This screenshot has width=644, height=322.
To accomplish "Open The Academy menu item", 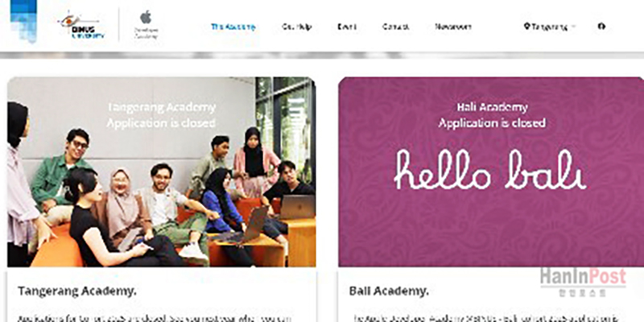I will click(233, 27).
